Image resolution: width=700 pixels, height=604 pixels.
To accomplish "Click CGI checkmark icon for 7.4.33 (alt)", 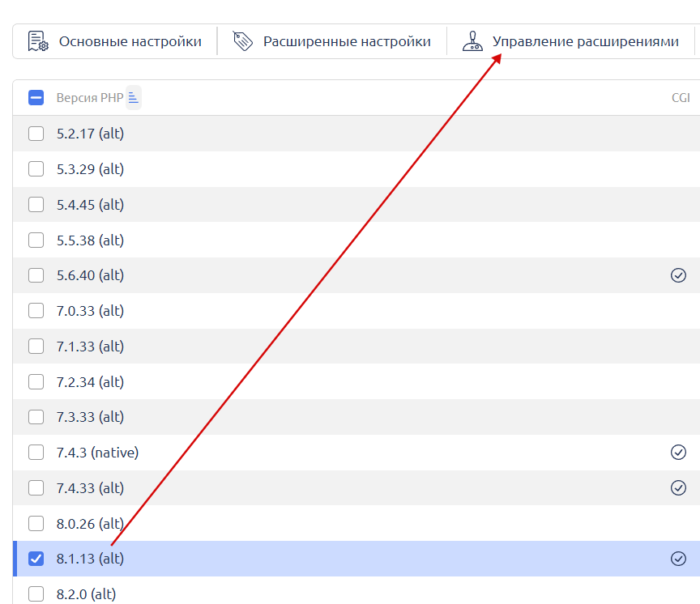I will tap(678, 487).
